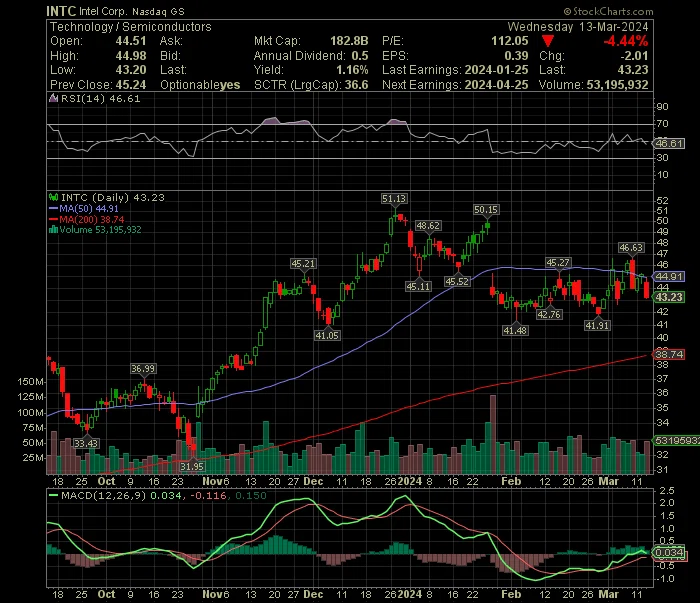
Task: Click the 44.91 MA(50) axis tag
Action: [668, 277]
